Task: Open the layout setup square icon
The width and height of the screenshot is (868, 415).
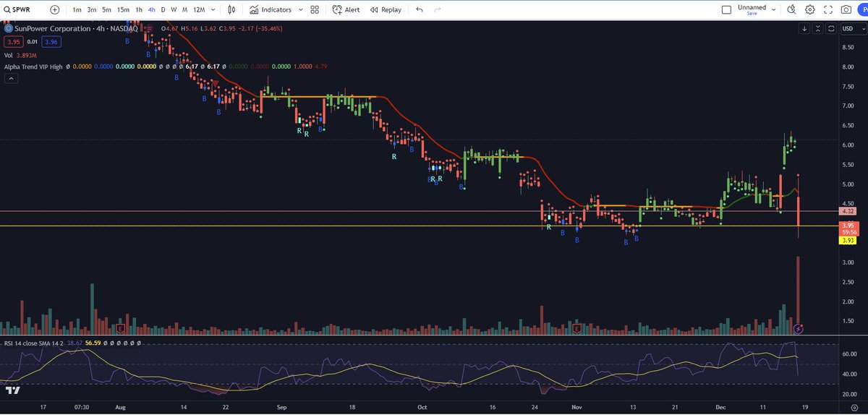Action: (727, 10)
